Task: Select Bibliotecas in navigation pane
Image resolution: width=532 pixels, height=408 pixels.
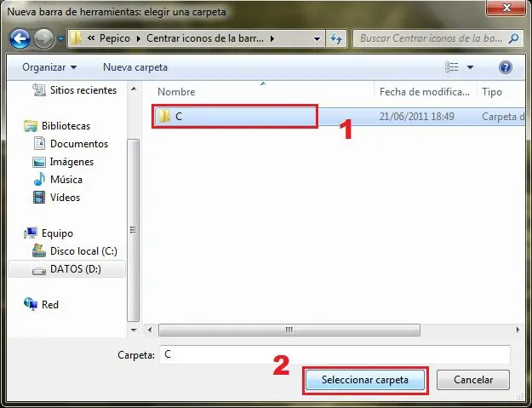Action: coord(66,126)
